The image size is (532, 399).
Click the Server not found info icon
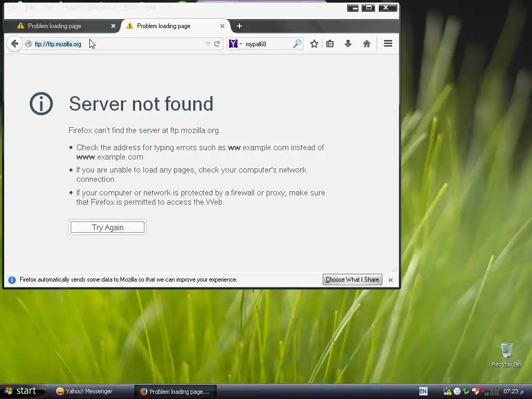(x=41, y=103)
